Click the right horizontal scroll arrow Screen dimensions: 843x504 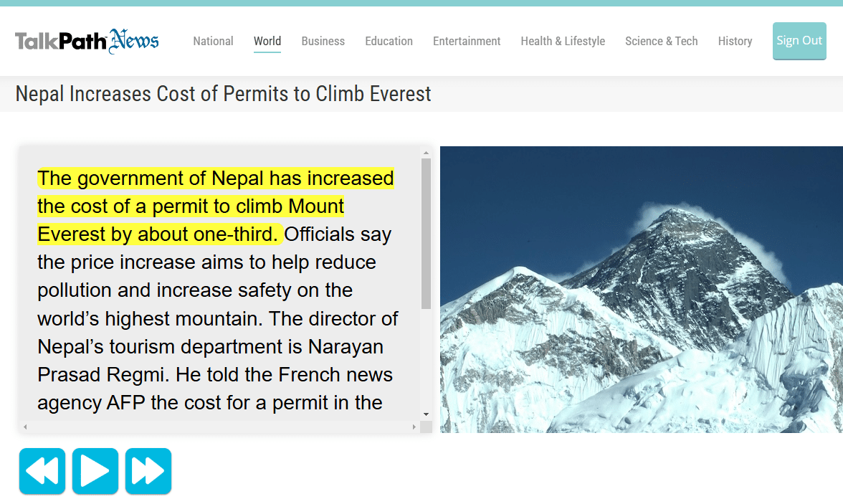pyautogui.click(x=414, y=427)
